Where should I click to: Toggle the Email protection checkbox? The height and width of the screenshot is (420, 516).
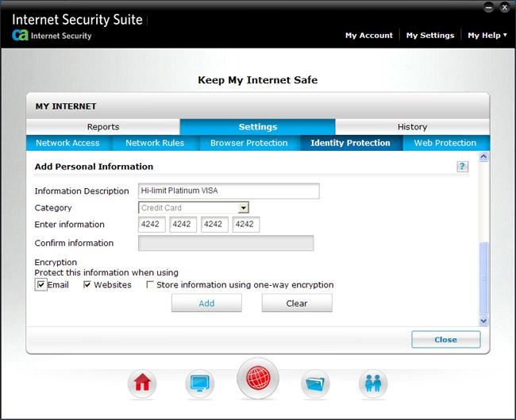41,285
